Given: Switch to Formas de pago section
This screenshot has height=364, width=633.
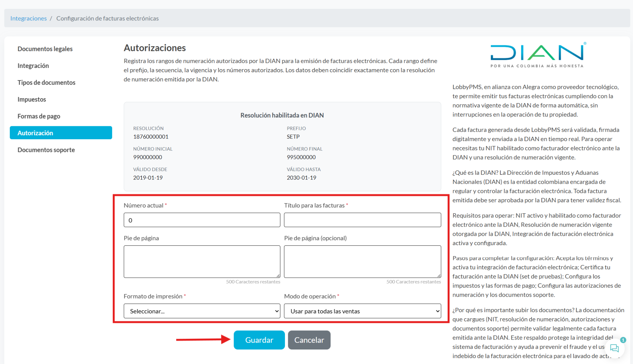Looking at the screenshot, I should pyautogui.click(x=39, y=116).
